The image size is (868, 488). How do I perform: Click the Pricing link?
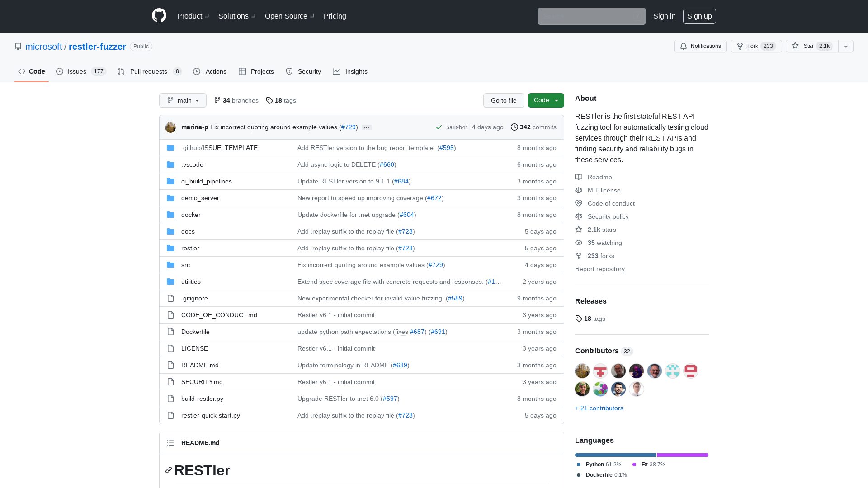[x=335, y=16]
